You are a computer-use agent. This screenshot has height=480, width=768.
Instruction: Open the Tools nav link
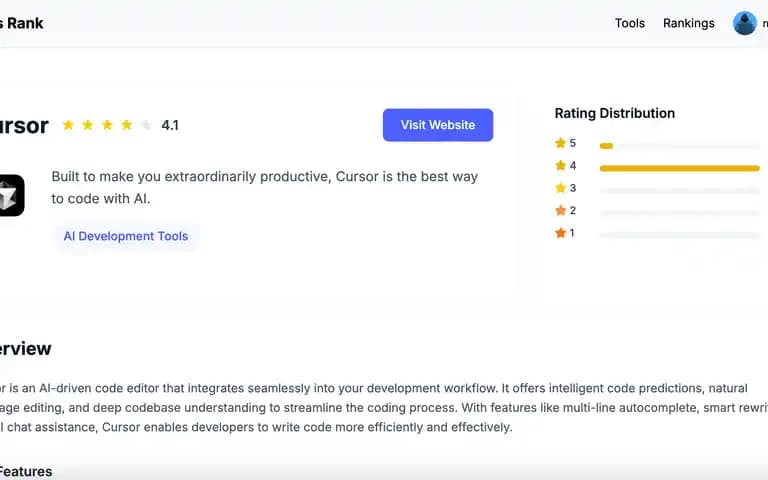(629, 23)
